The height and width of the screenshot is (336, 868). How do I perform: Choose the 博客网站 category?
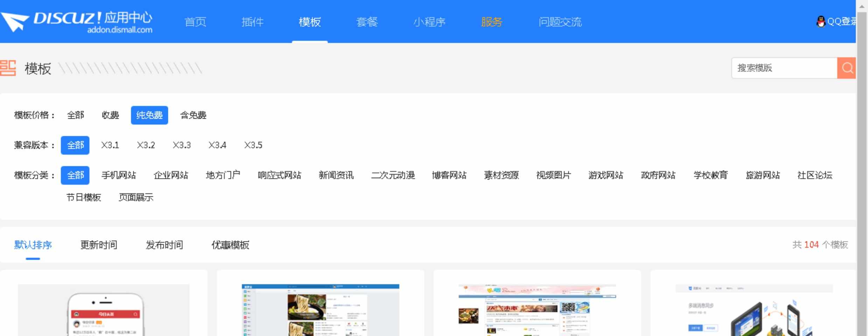pos(449,175)
